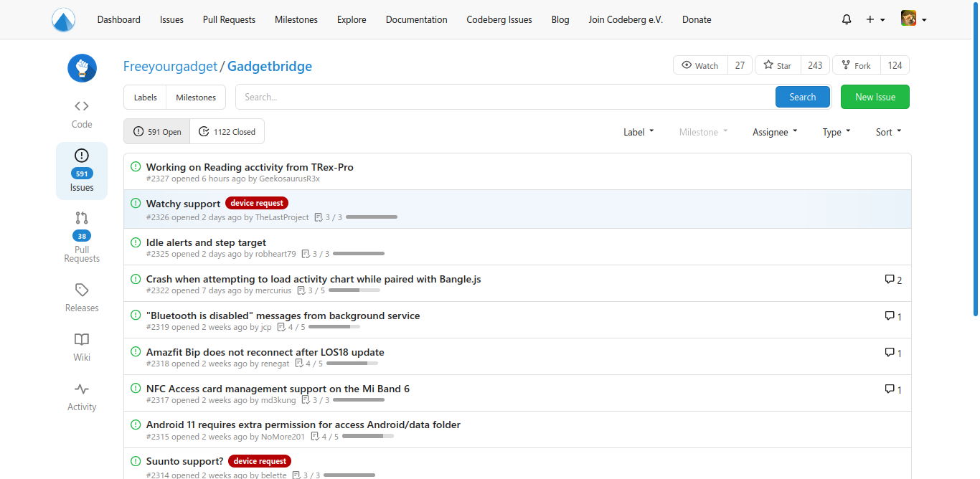The image size is (980, 479).
Task: Open Milestones in top navigation
Action: [296, 19]
